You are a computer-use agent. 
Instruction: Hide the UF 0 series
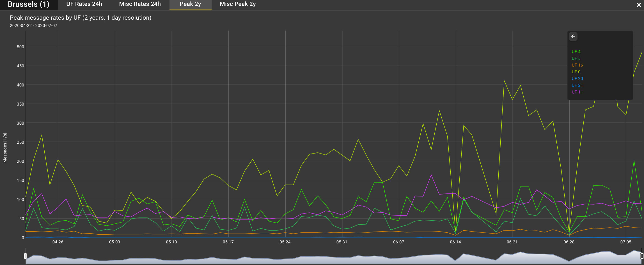(576, 72)
